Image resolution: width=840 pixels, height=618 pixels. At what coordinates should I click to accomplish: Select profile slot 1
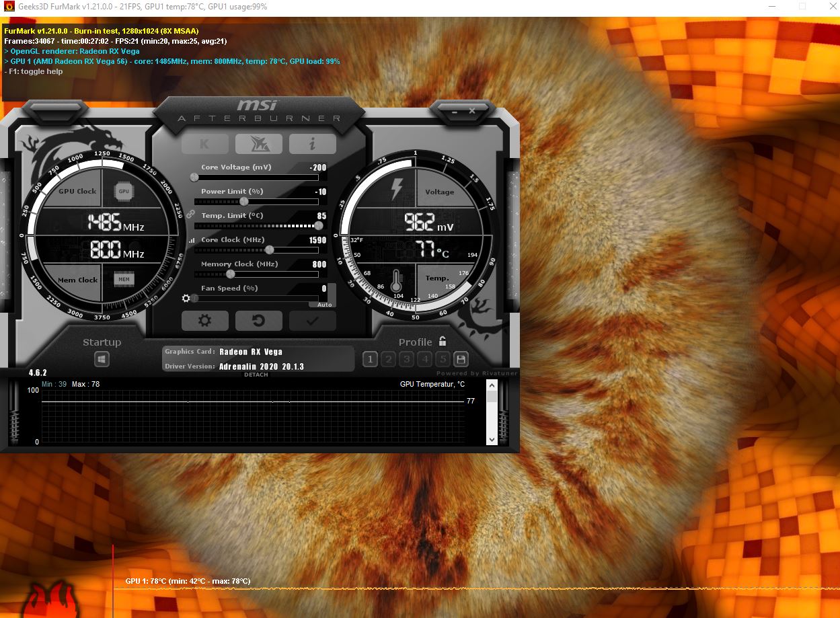click(x=370, y=359)
